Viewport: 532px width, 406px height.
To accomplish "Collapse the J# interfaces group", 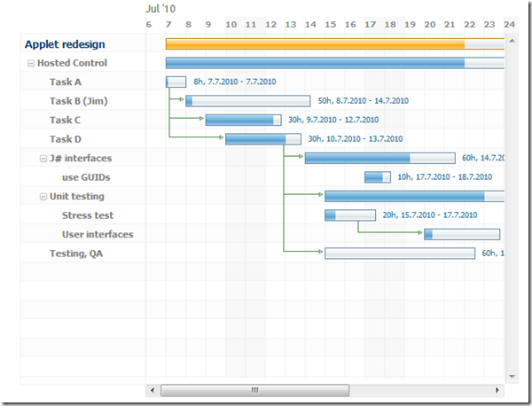I will 43,159.
